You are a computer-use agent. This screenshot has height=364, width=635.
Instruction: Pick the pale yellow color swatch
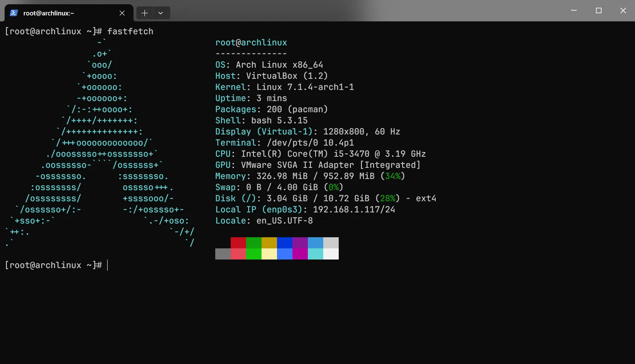(x=269, y=254)
